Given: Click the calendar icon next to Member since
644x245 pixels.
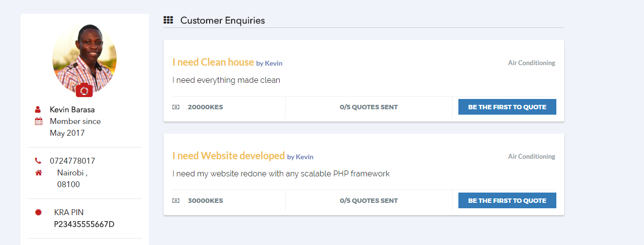Looking at the screenshot, I should (x=38, y=121).
